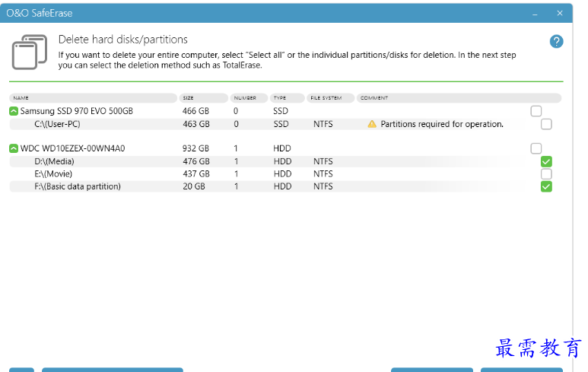Sort by the SIZE column header
The image size is (588, 372).
(203, 98)
